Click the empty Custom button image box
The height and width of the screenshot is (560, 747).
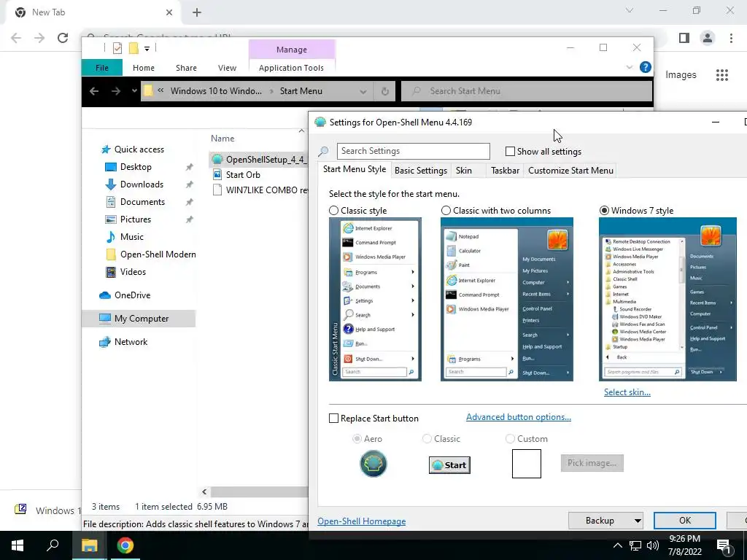527,463
